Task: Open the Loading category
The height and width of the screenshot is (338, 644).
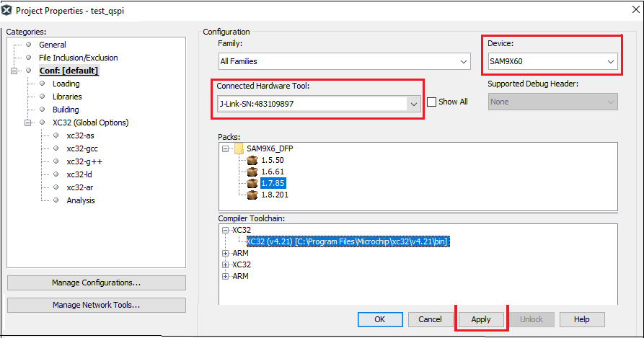Action: [66, 84]
